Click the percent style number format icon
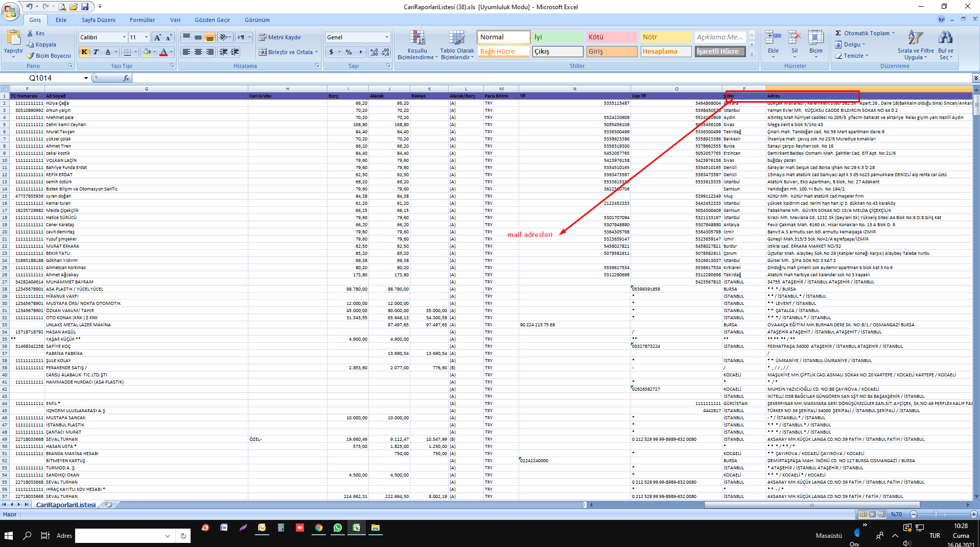980x547 pixels. pos(348,52)
